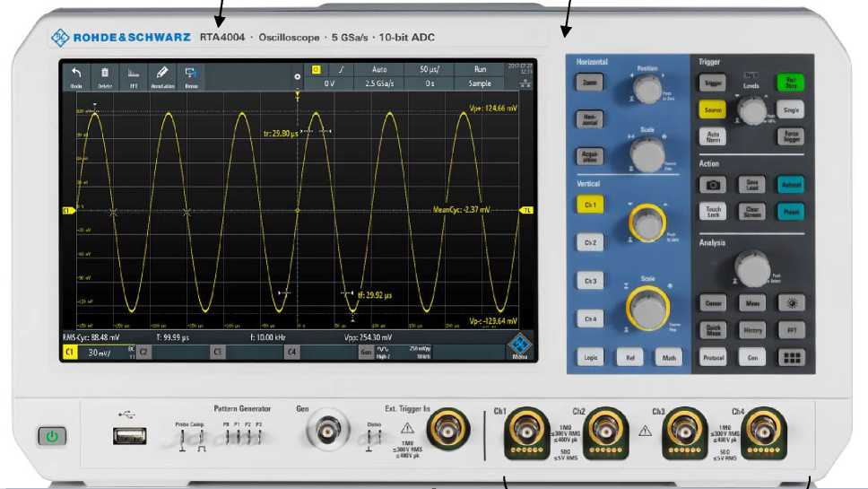This screenshot has height=489, width=868.
Task: Toggle the green Run Stop button
Action: [x=791, y=83]
